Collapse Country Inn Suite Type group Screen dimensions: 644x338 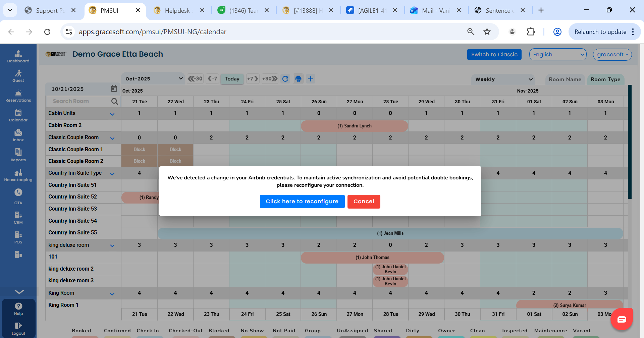pos(112,174)
